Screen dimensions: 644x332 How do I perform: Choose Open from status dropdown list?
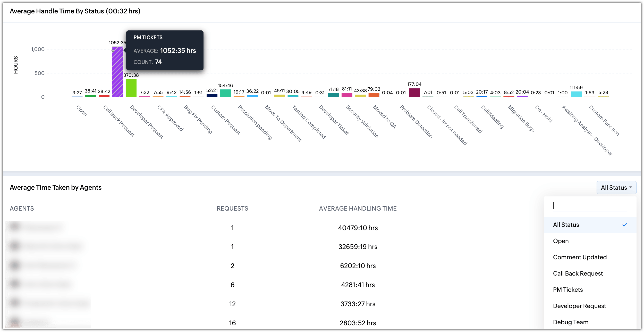pos(561,241)
